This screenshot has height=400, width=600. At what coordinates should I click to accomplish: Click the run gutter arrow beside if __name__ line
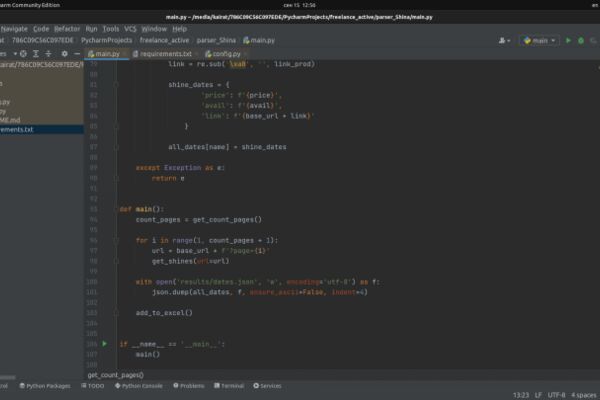tap(104, 344)
